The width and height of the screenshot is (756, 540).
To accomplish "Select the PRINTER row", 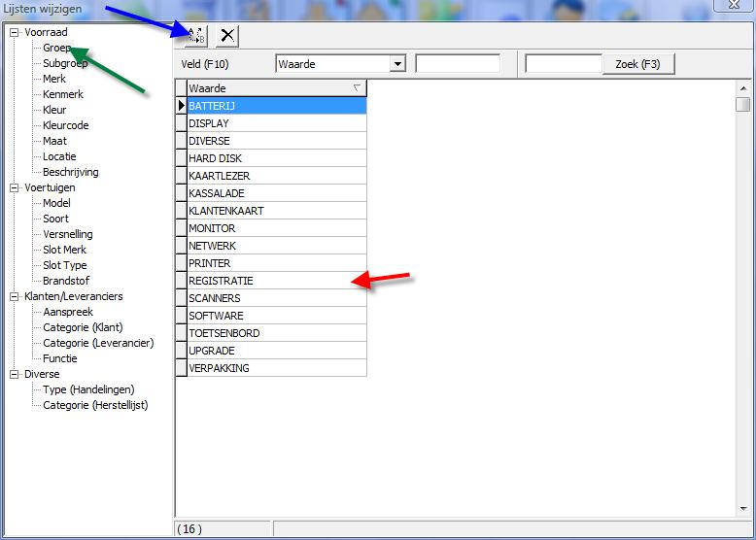I will coord(277,263).
